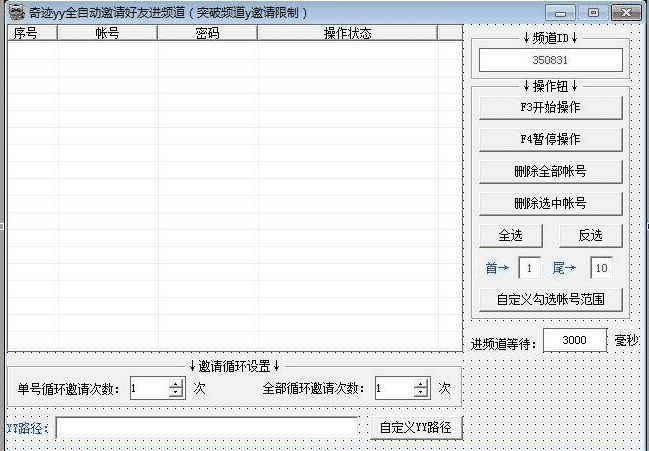Image resolution: width=649 pixels, height=451 pixels.
Task: Increase 单号循环邀请次数 with up arrow
Action: [176, 384]
